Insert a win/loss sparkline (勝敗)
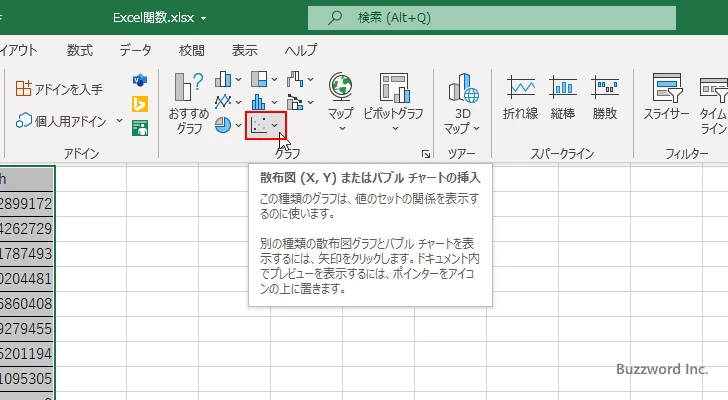The image size is (728, 400). [604, 98]
